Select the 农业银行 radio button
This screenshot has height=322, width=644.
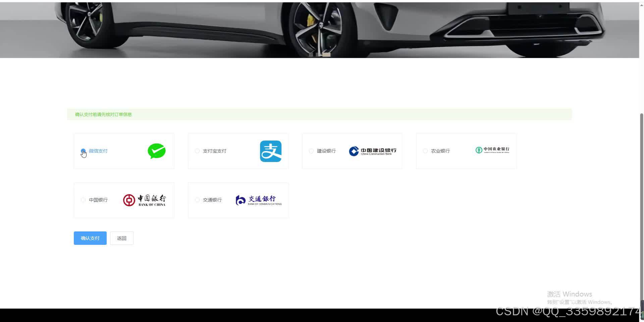pyautogui.click(x=425, y=151)
